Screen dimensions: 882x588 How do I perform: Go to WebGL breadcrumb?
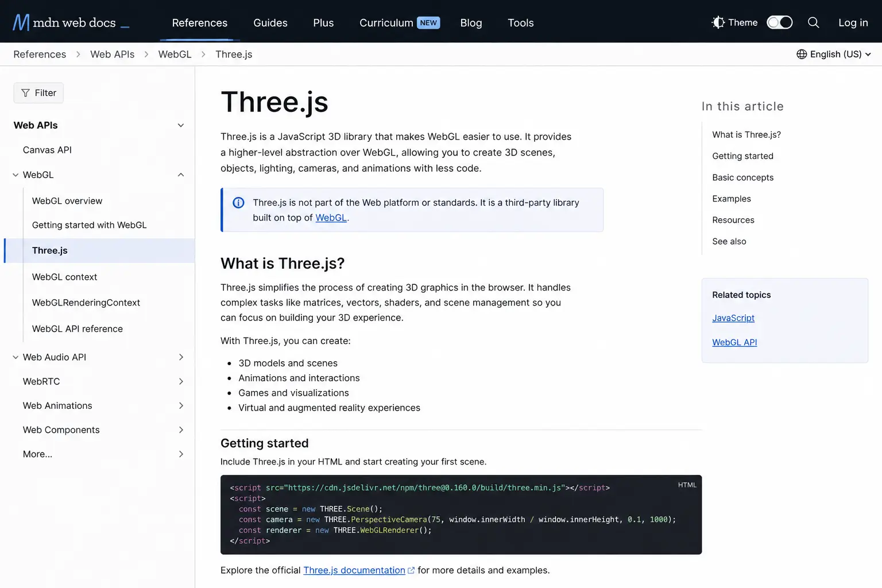coord(175,54)
